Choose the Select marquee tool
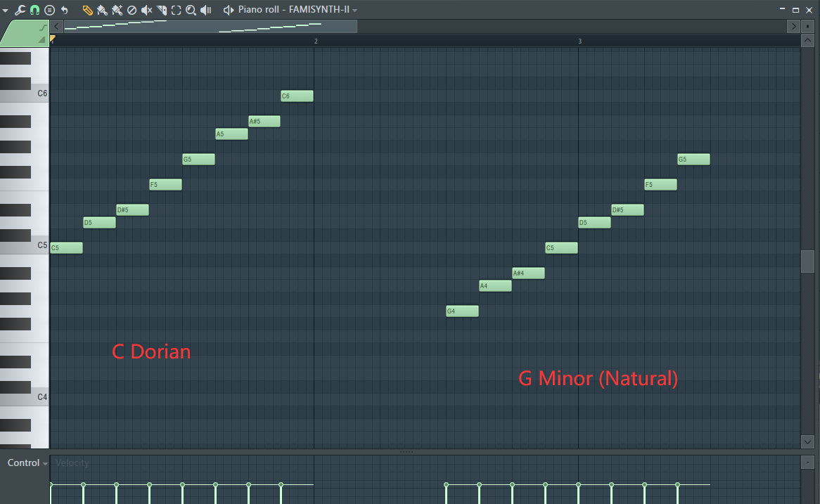Screen dimensions: 820x504 pyautogui.click(x=176, y=10)
